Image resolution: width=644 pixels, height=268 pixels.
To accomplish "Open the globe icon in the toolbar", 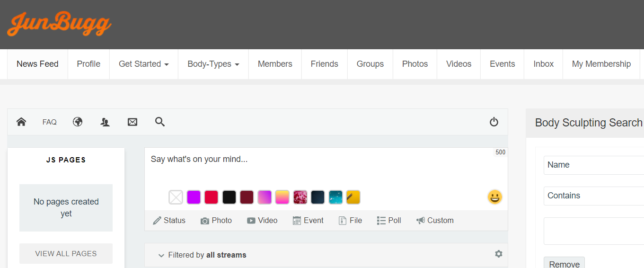I will click(x=78, y=122).
